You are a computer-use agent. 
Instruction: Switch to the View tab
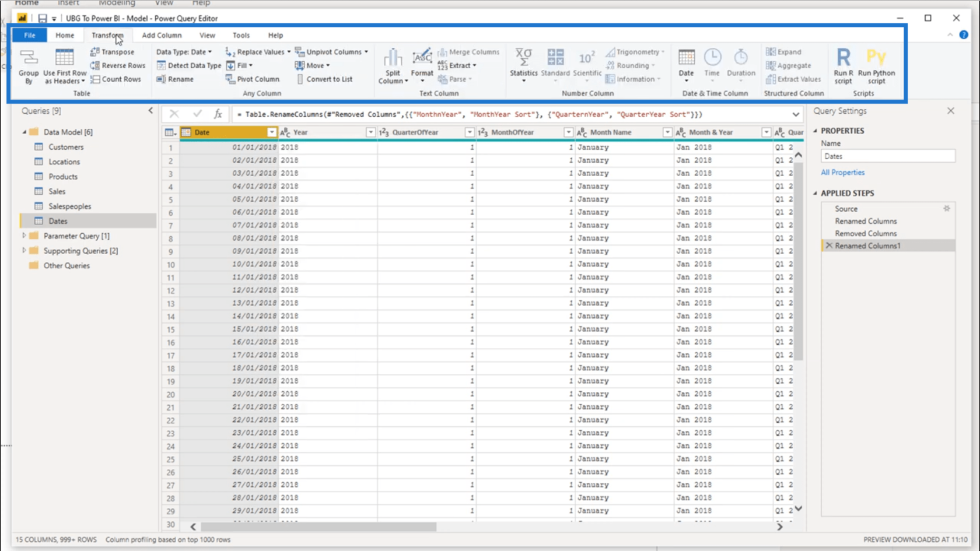207,35
